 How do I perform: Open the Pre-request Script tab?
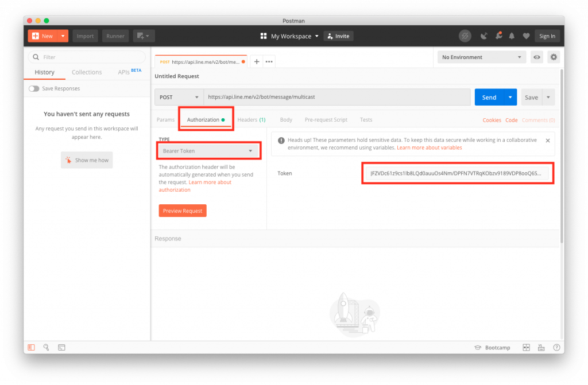326,119
